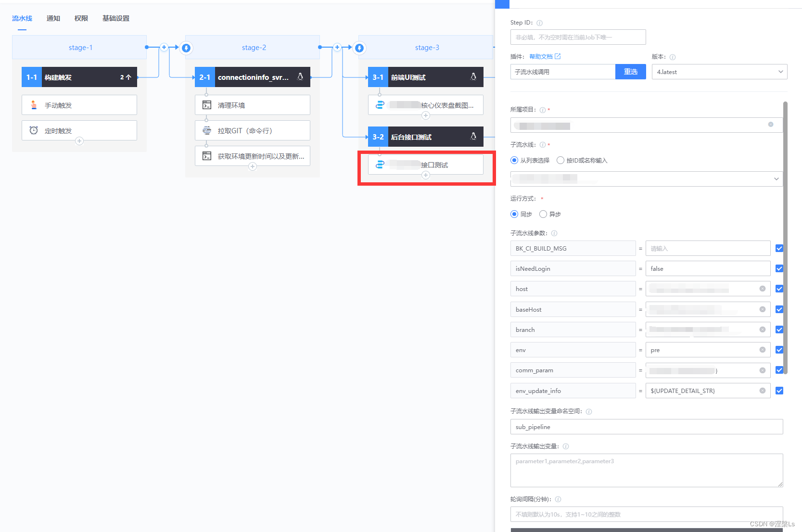Click the isNeedLogin false value field
This screenshot has height=532, width=802.
click(x=708, y=268)
